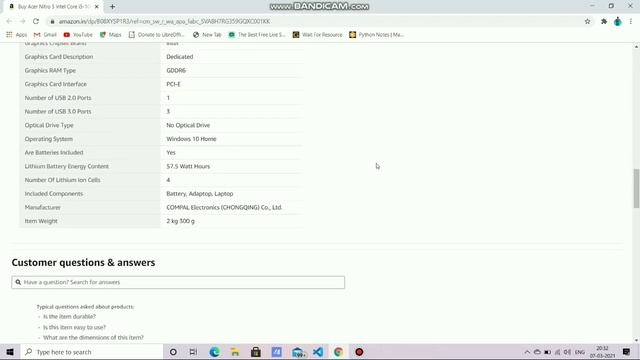Image resolution: width=640 pixels, height=360 pixels.
Task: Click the scrollbar down arrow
Action: click(636, 340)
